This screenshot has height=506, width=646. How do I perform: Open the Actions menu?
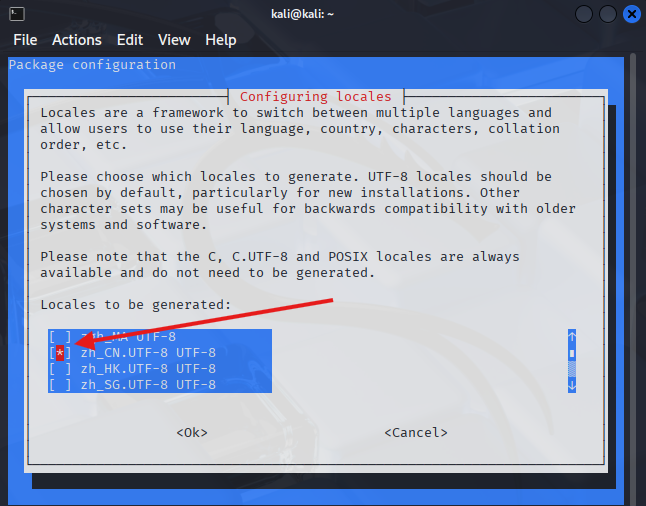(77, 40)
